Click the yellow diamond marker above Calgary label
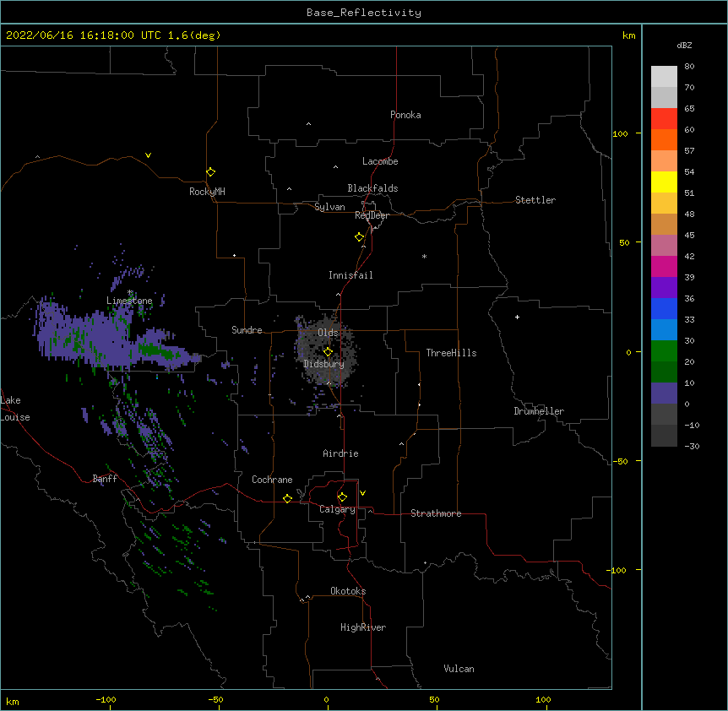The width and height of the screenshot is (728, 711). pyautogui.click(x=342, y=497)
